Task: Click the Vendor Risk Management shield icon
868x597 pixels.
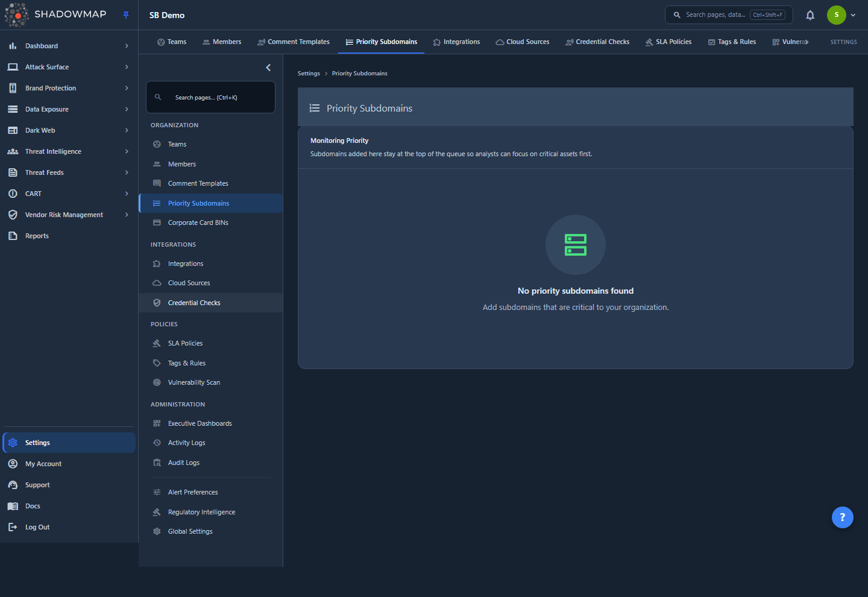Action: 13,215
